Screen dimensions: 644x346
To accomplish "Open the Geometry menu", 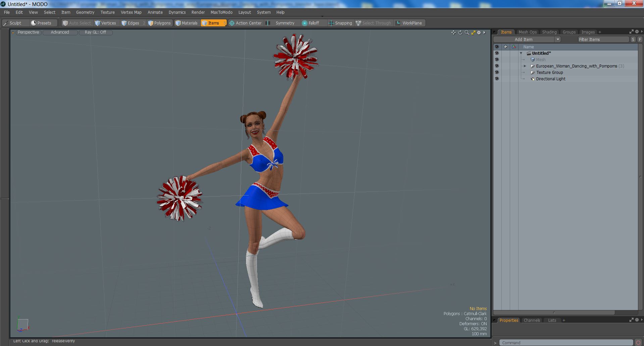I will 85,12.
